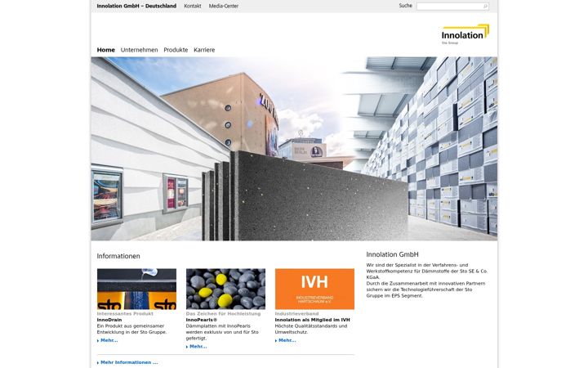Select the Home navigation item
This screenshot has height=368, width=588.
click(105, 50)
